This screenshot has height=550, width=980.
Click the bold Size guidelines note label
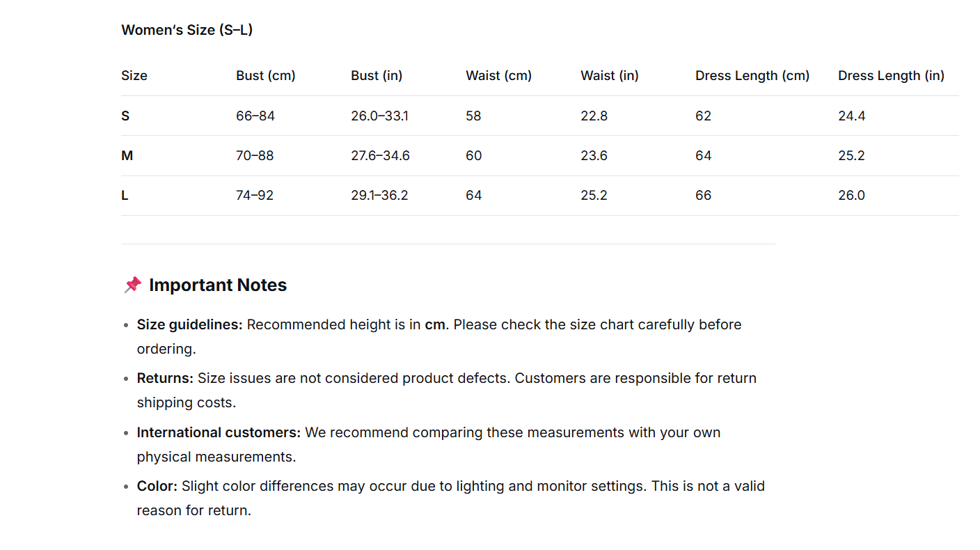(190, 324)
